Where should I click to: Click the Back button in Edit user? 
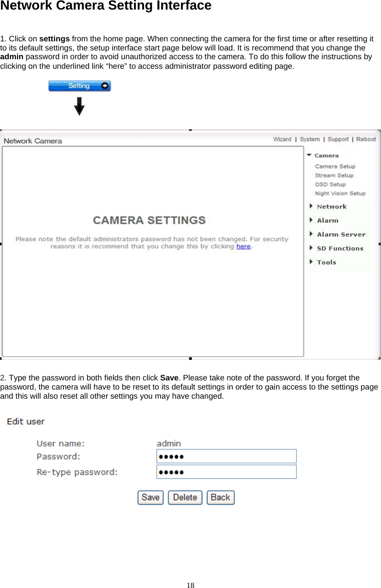(x=221, y=497)
